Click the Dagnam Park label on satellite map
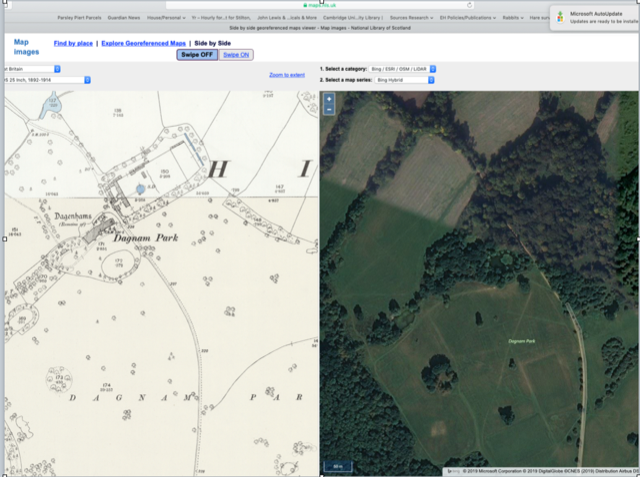This screenshot has width=640, height=477. click(522, 341)
